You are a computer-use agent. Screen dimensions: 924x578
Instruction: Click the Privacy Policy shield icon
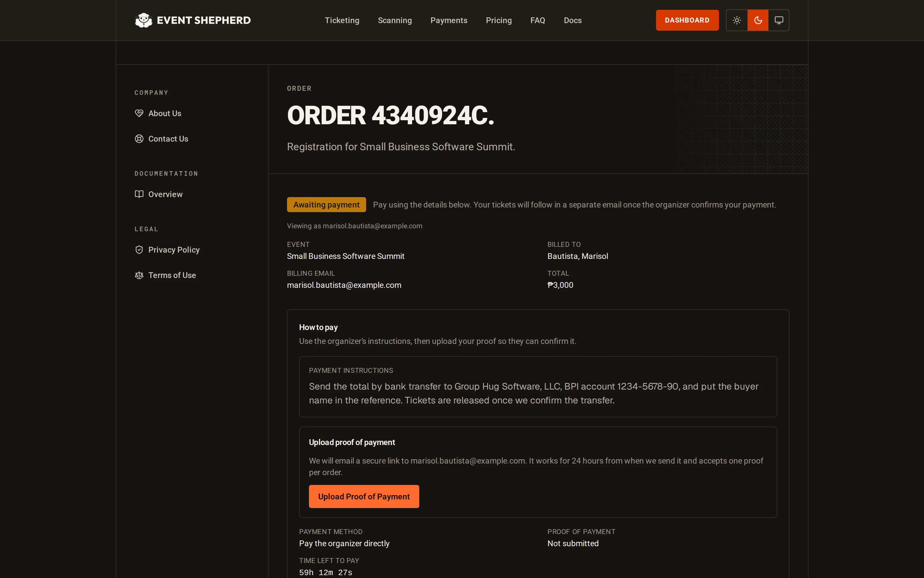coord(139,250)
